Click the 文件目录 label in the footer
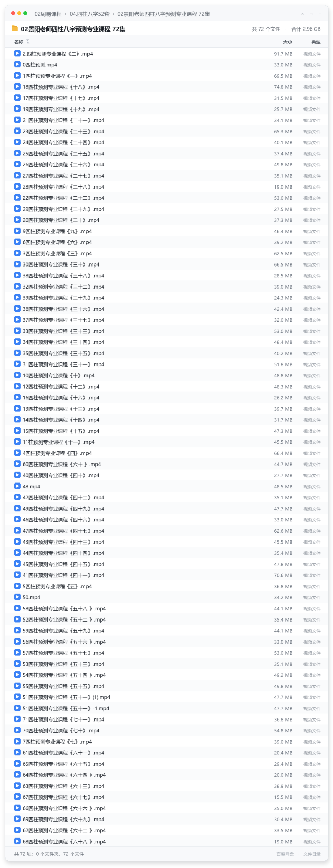This screenshot has width=333, height=868. point(312,854)
